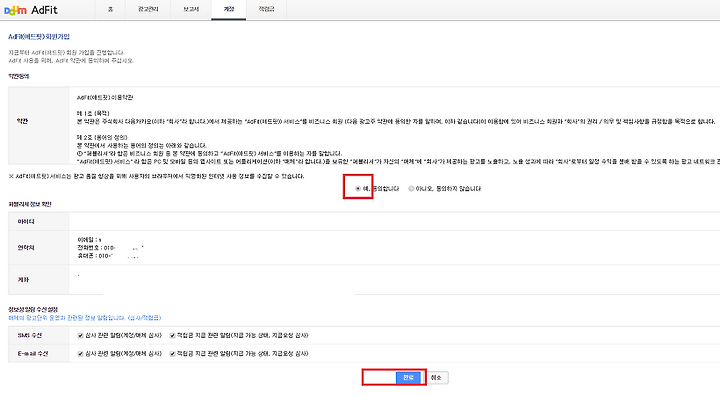Click the blue (심사/적립금) notification description text
The height and width of the screenshot is (396, 720).
(85, 317)
